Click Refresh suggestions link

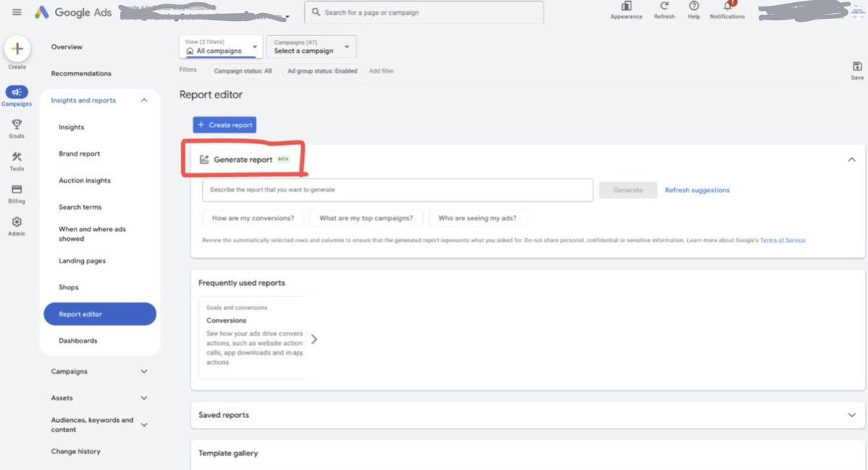697,190
